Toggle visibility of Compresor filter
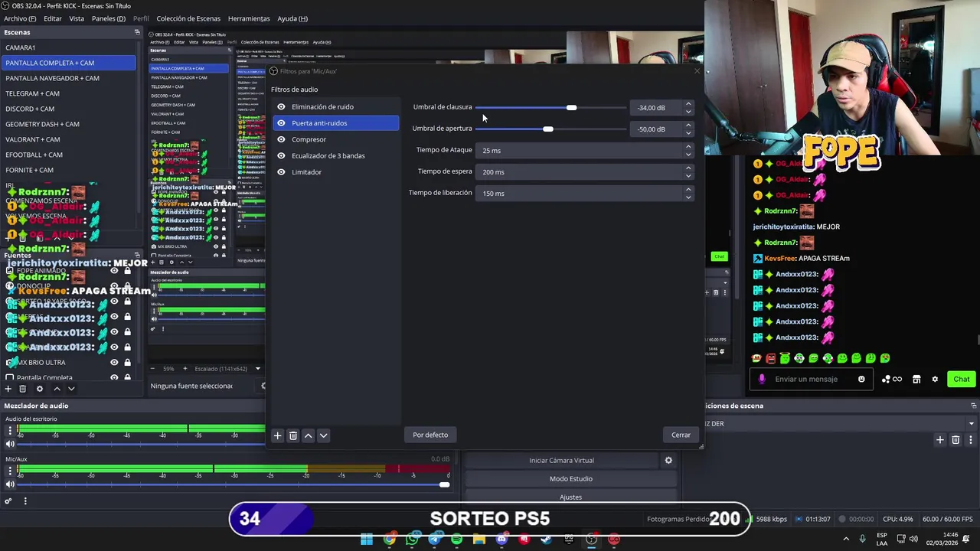The width and height of the screenshot is (980, 551). pos(281,140)
